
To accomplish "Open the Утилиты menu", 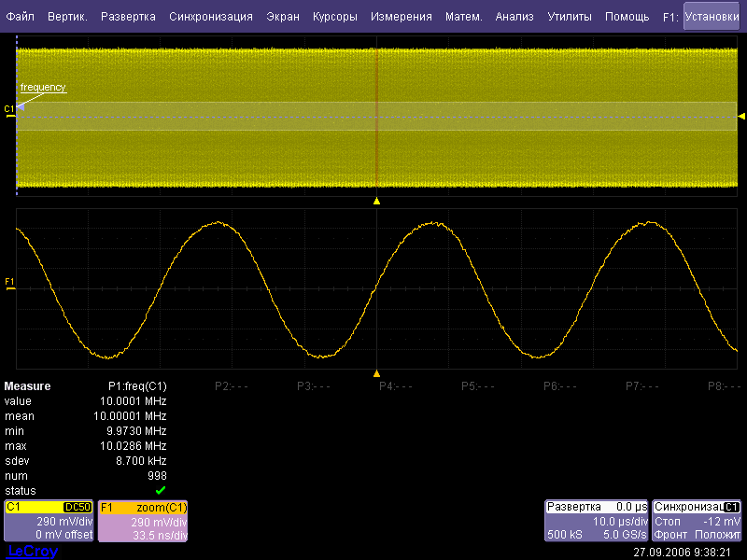I will 569,17.
